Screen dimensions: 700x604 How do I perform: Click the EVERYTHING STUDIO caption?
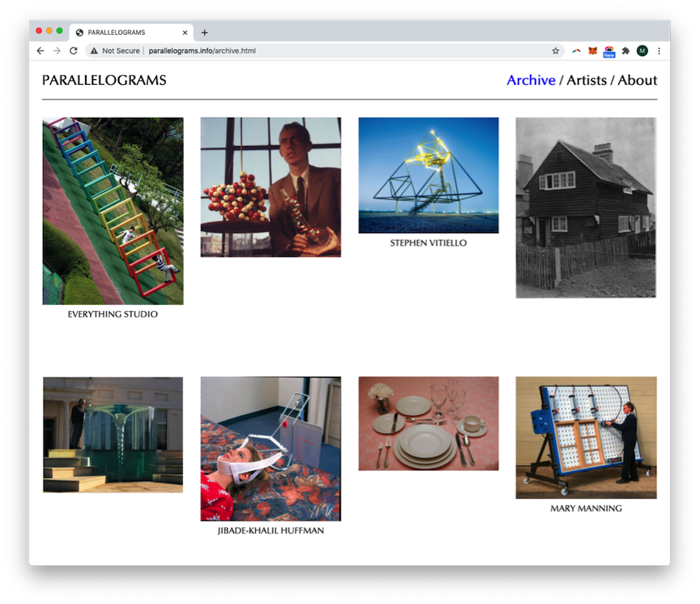pos(113,314)
